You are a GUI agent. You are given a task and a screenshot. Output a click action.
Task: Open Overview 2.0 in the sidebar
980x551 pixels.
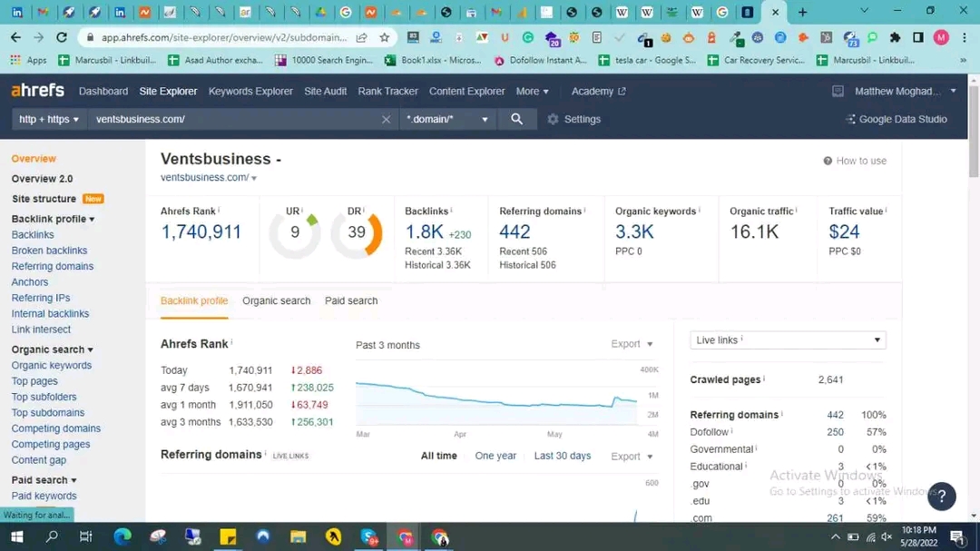(42, 179)
